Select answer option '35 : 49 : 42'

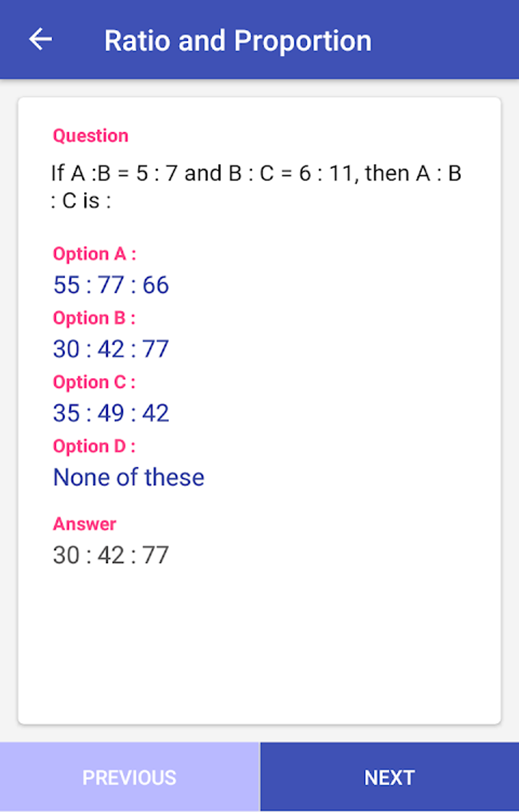click(111, 413)
